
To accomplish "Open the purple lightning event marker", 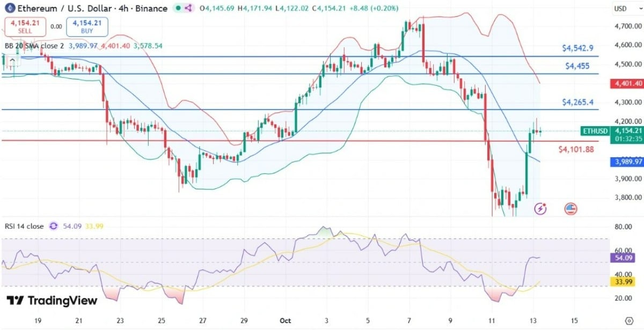I will click(x=541, y=208).
